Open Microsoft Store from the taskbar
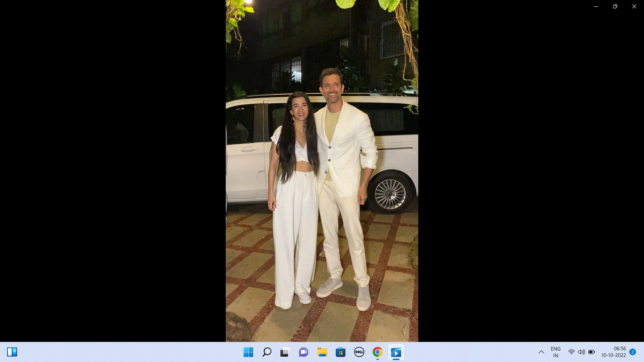The width and height of the screenshot is (644, 362). (x=340, y=352)
